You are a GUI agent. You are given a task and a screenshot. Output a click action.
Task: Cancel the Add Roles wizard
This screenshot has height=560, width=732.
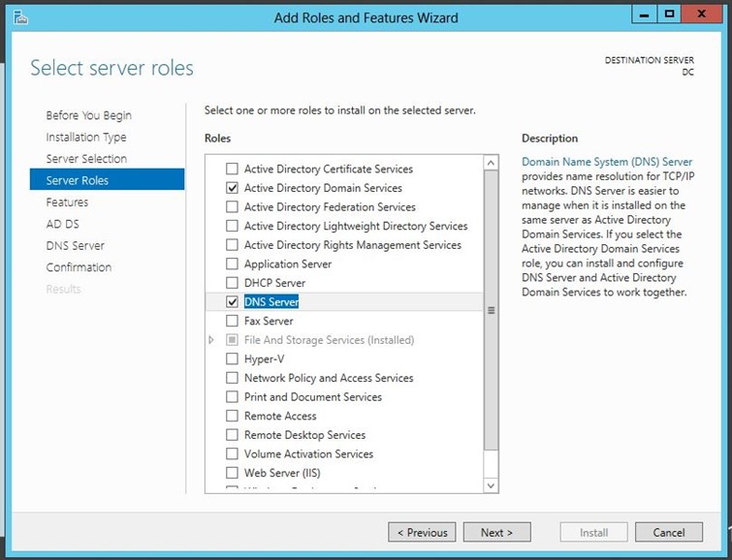[668, 532]
